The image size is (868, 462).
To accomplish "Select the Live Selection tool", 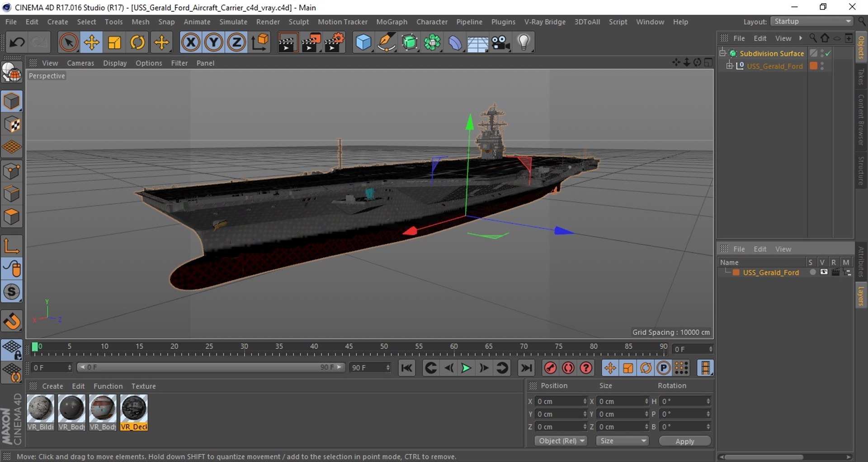I will point(68,42).
